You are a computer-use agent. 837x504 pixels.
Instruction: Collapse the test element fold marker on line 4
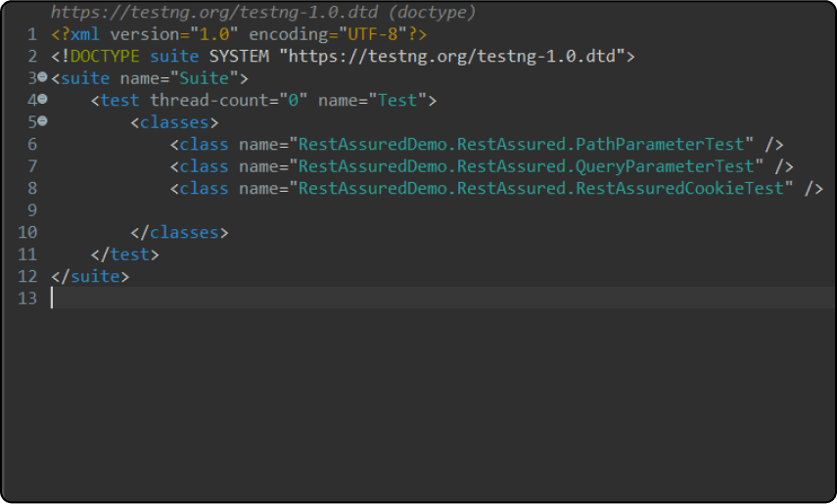point(43,99)
